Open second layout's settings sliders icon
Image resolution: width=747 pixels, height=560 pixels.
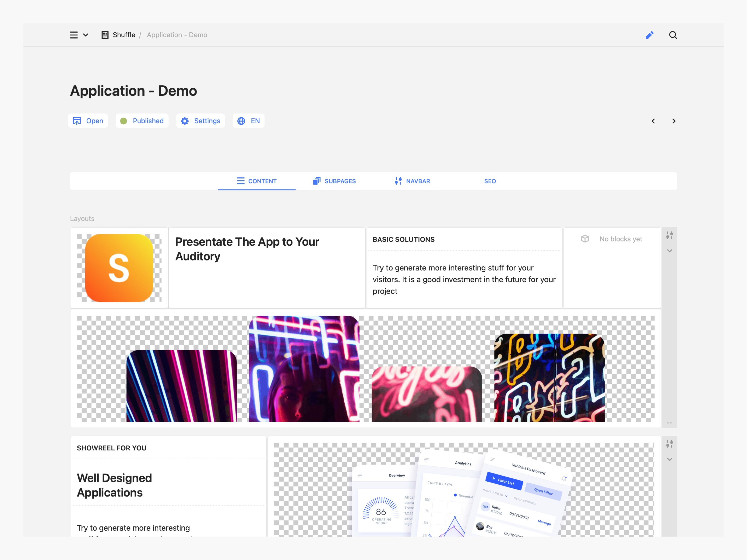[x=669, y=444]
